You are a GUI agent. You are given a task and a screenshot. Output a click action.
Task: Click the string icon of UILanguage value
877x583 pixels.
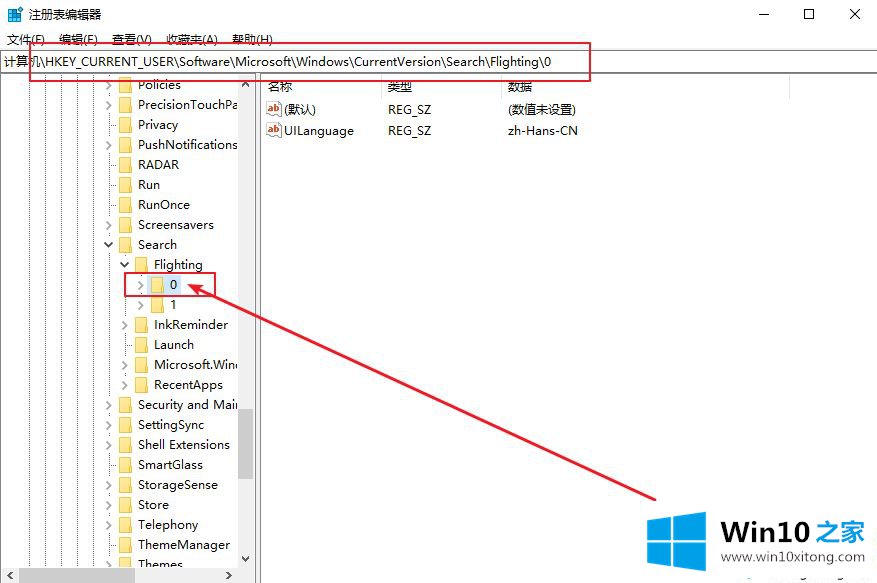point(274,130)
